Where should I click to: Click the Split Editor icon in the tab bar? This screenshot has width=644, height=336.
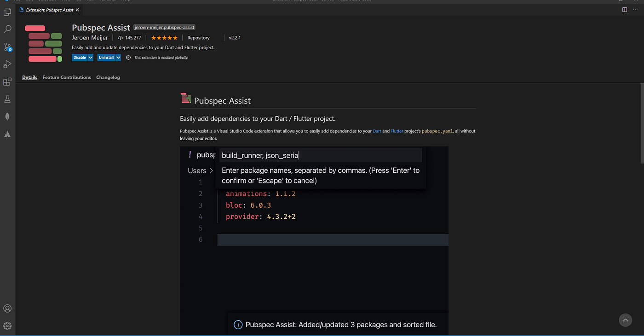click(624, 9)
